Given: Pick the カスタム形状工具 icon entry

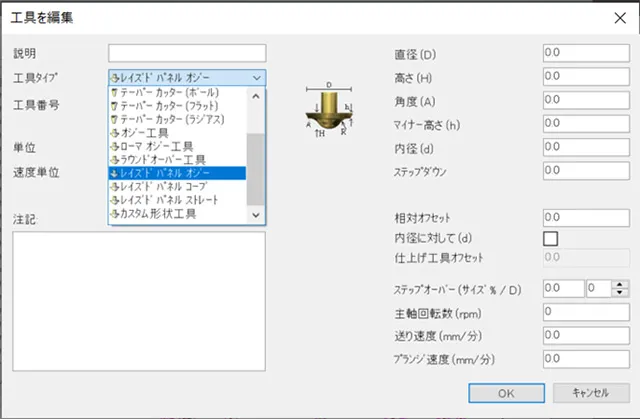Looking at the screenshot, I should coord(115,214).
